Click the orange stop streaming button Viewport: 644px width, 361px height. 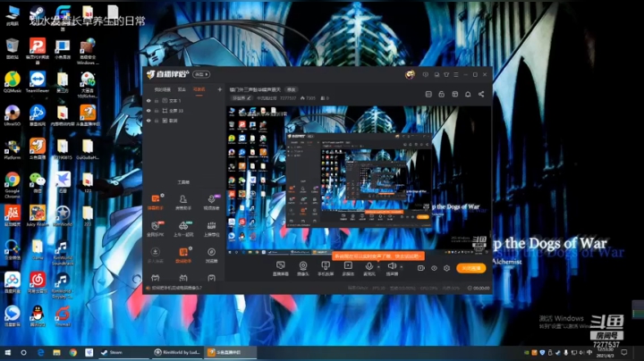pyautogui.click(x=471, y=268)
